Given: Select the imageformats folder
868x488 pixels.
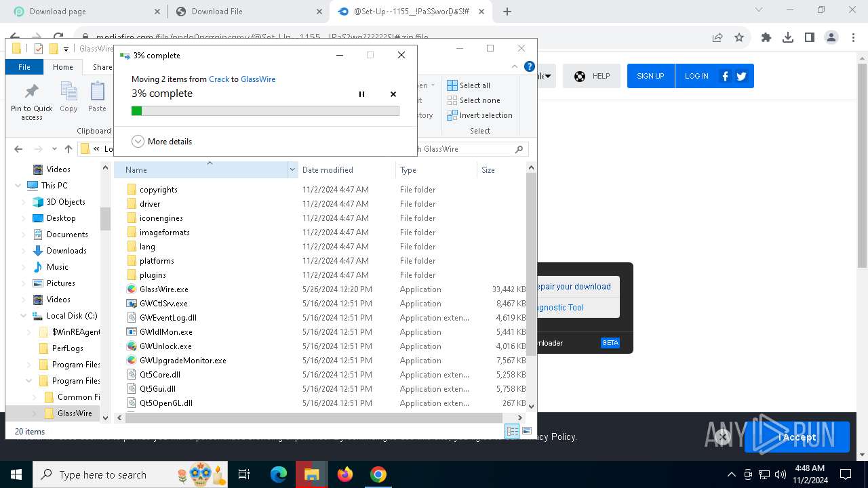Looking at the screenshot, I should [x=165, y=232].
